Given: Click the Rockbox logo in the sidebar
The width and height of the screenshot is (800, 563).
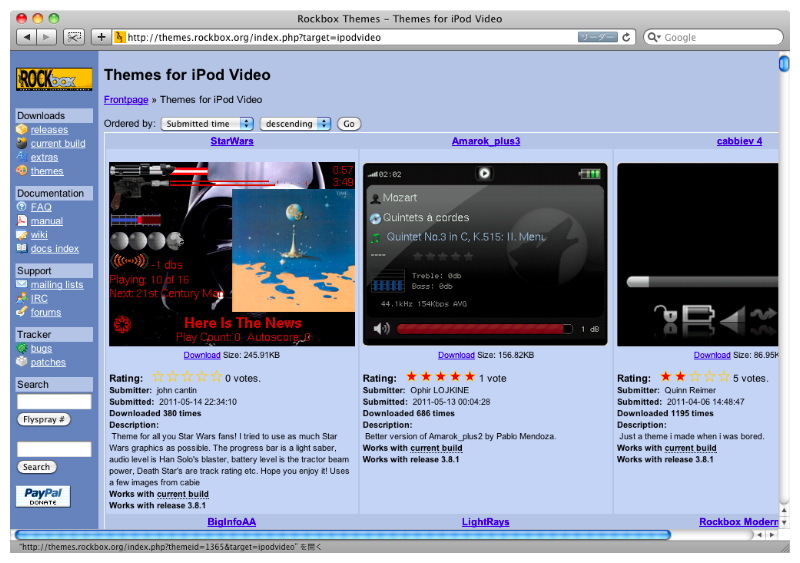Looking at the screenshot, I should click(53, 79).
